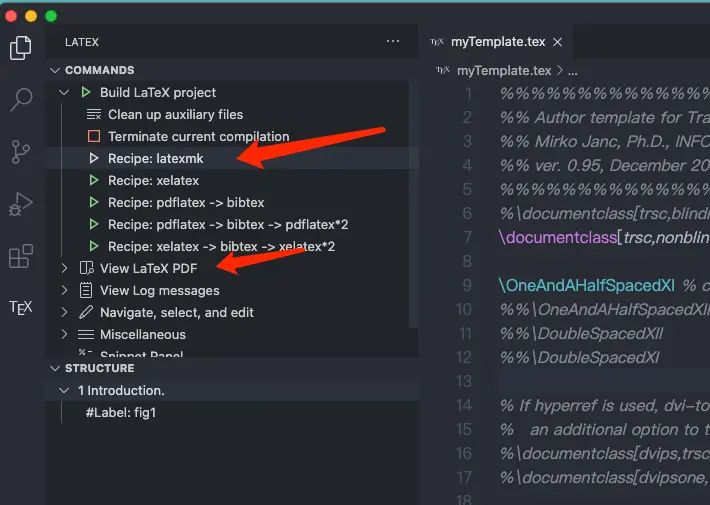Click \OneAndAHalfSpacedXI on line 9

[x=586, y=285]
